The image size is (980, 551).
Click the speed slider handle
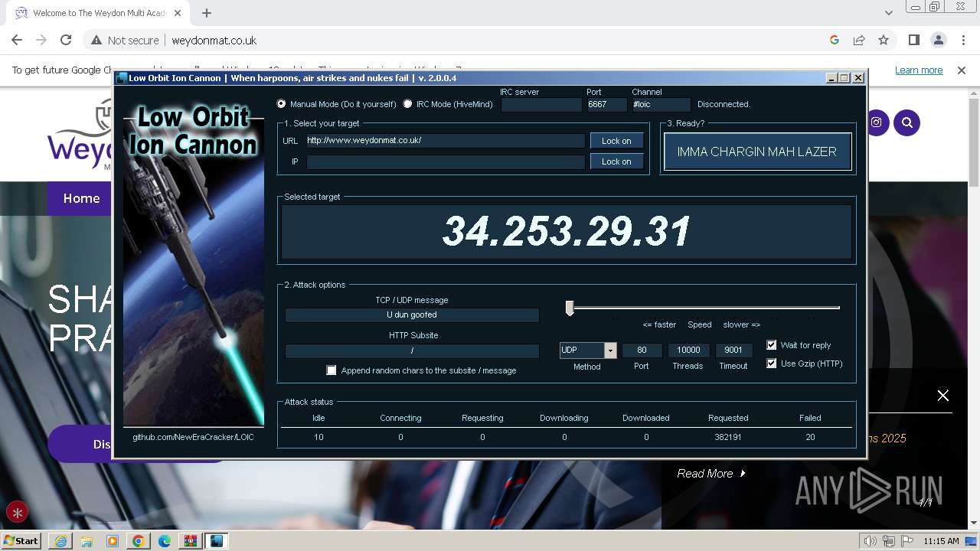pos(570,308)
